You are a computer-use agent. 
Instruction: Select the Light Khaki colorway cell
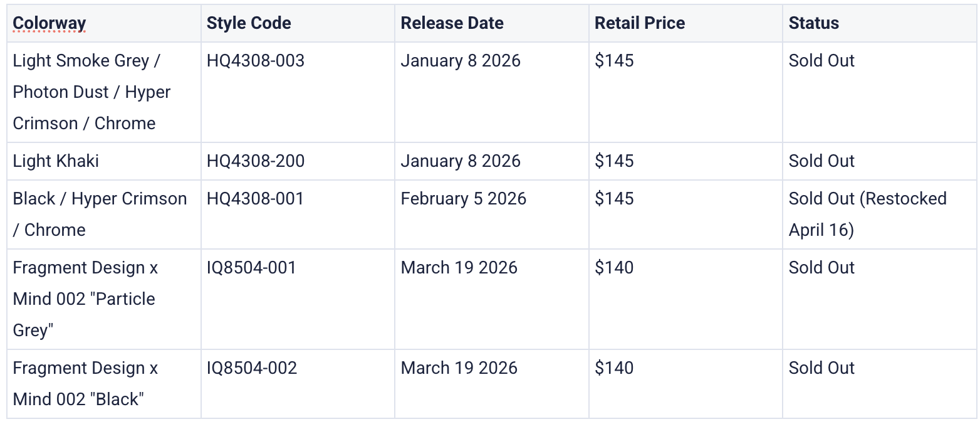coord(56,161)
